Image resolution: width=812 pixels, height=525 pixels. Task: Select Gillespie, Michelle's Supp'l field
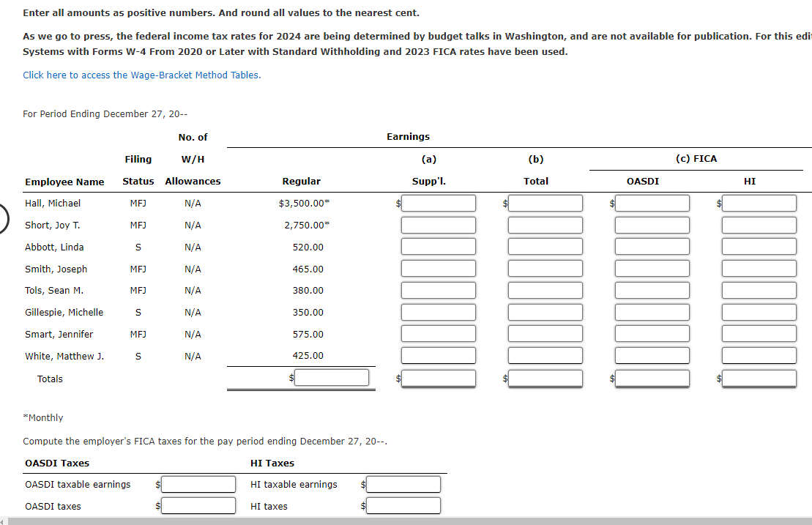(438, 311)
